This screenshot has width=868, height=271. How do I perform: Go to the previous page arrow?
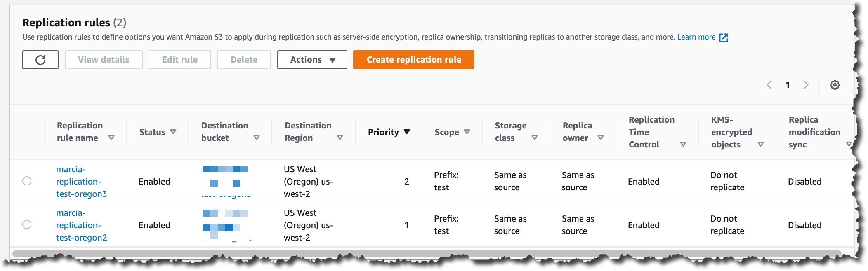pyautogui.click(x=769, y=85)
